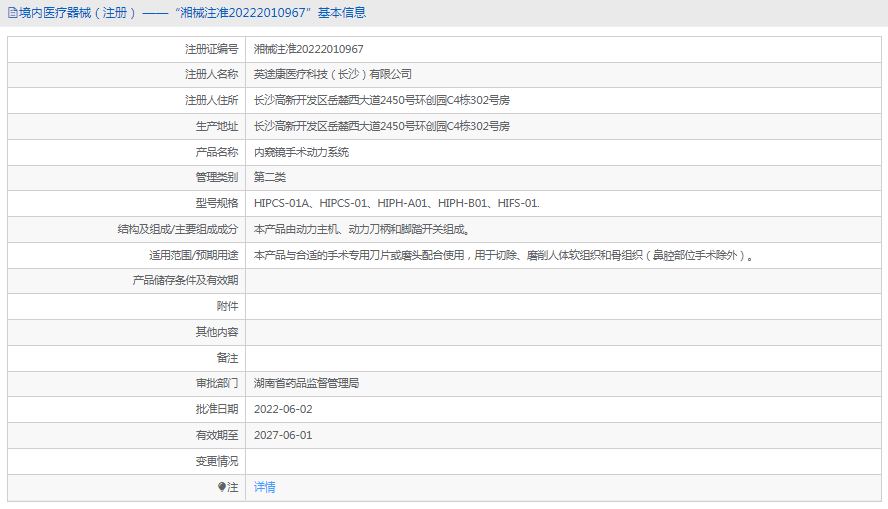Click the bullet icon beside 注 label

[222, 487]
